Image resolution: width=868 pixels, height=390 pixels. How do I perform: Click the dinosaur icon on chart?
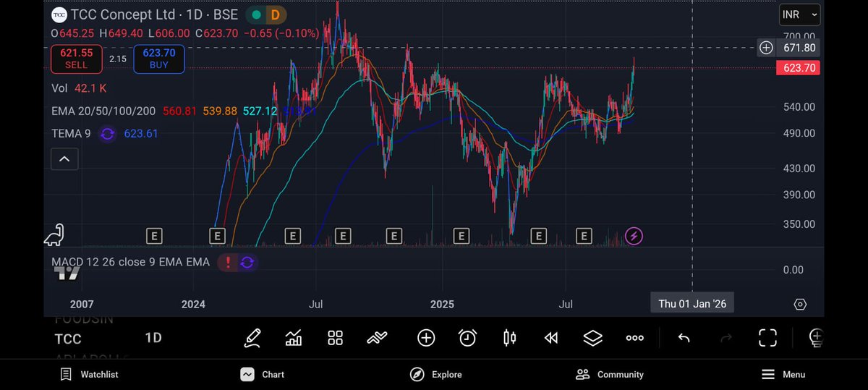[55, 234]
